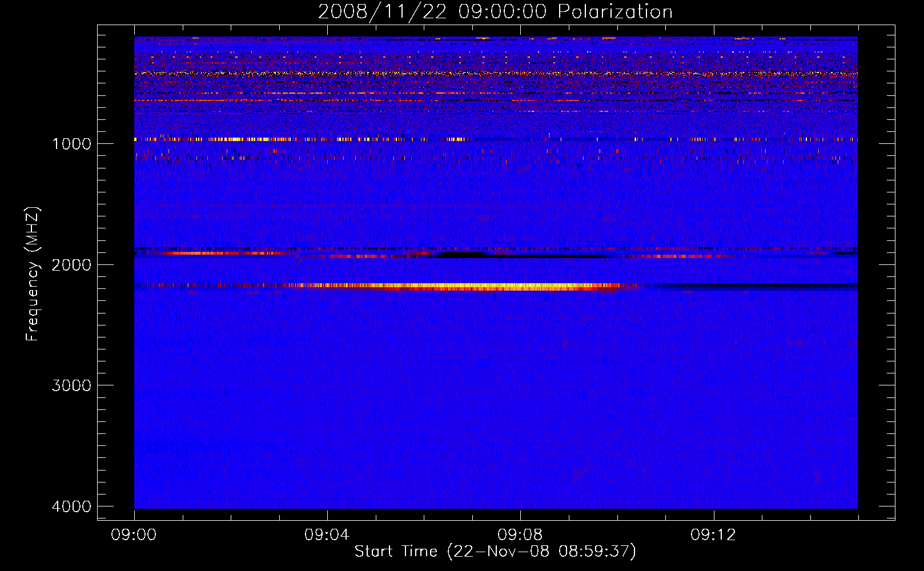Click the 09:00 time tick label
Screen dimensions: 924x571
[134, 535]
